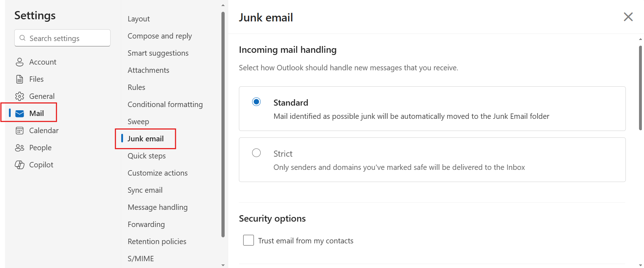The image size is (644, 268).
Task: Select the Strict junk filter option
Action: pos(256,153)
